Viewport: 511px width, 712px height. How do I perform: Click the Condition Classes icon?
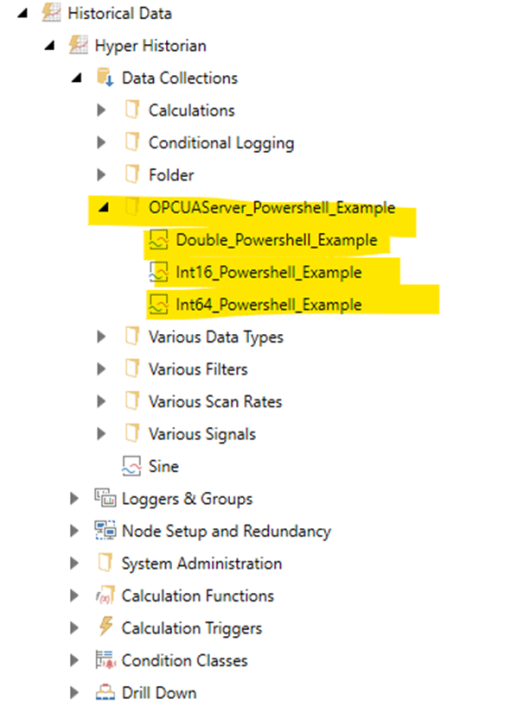click(x=105, y=660)
